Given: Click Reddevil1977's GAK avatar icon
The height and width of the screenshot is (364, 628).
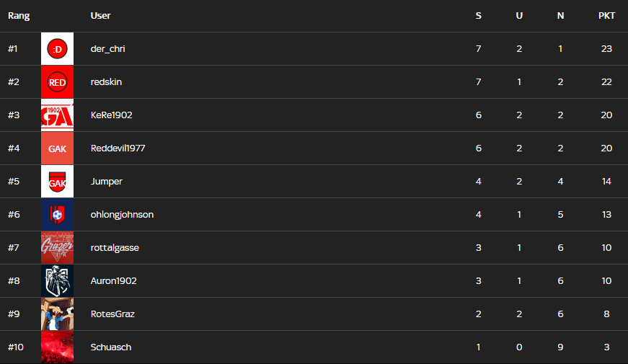Looking at the screenshot, I should [57, 148].
